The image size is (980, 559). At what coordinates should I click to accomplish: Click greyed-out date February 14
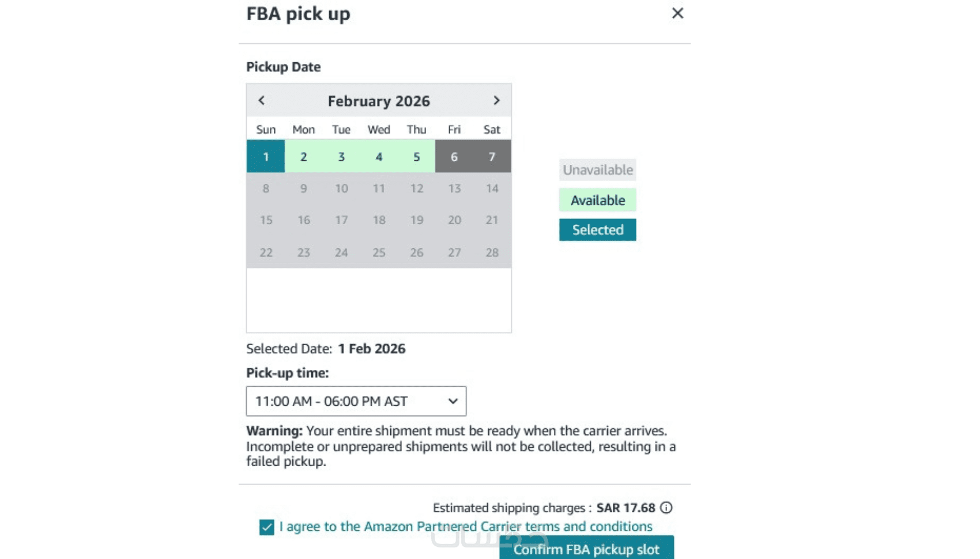[492, 188]
